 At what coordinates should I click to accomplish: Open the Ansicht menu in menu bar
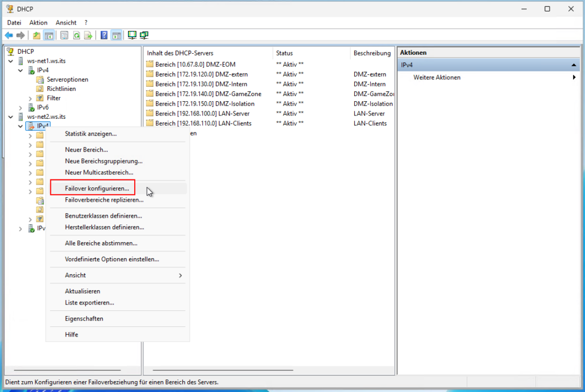pos(66,23)
